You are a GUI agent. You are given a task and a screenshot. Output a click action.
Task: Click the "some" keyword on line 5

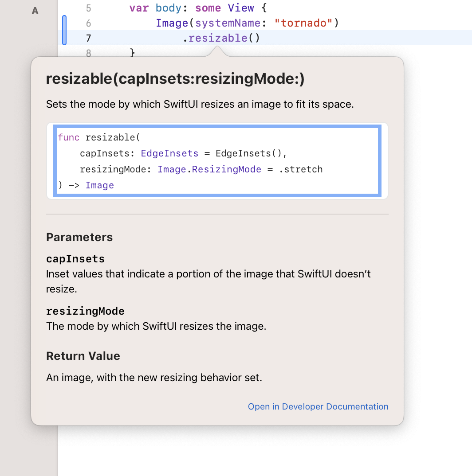click(x=208, y=8)
